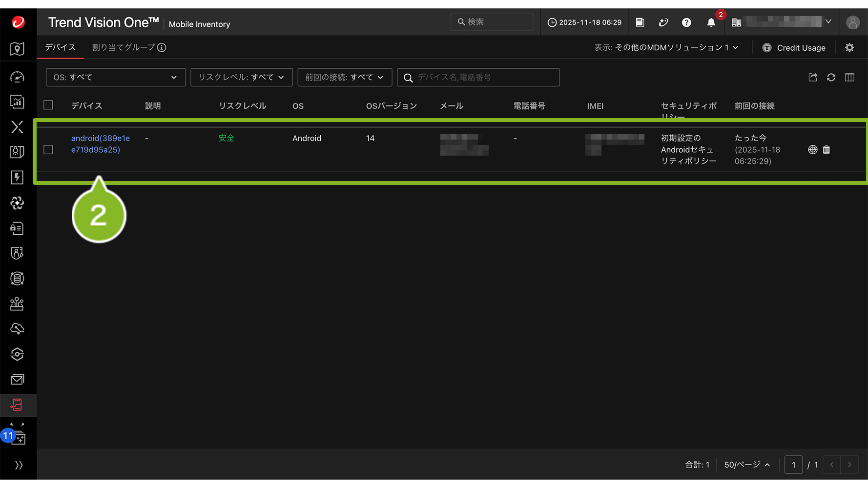868x488 pixels.
Task: Check the android device row checkbox
Action: click(x=48, y=150)
